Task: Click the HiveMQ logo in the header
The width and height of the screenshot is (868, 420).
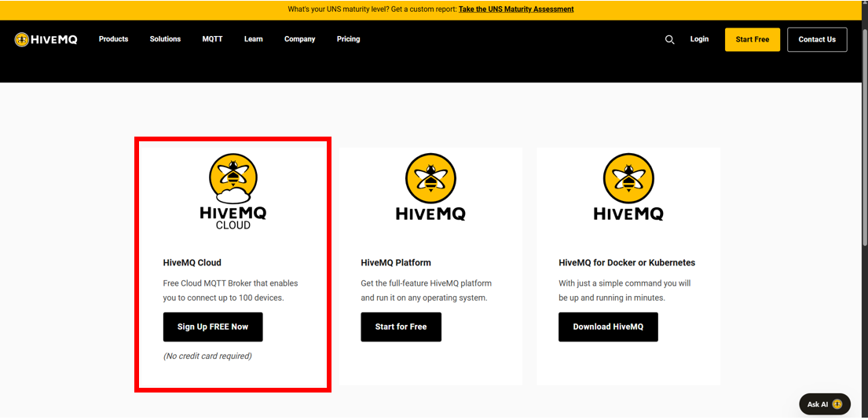Action: point(46,39)
